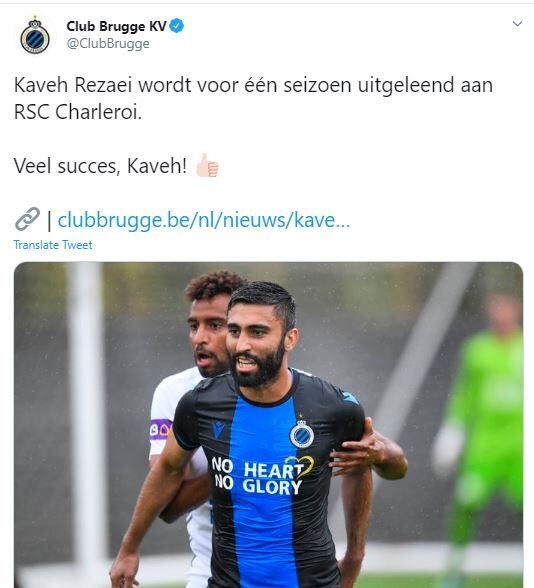Screen dimensions: 534x588
Task: Click the blue verified badge
Action: 177,26
